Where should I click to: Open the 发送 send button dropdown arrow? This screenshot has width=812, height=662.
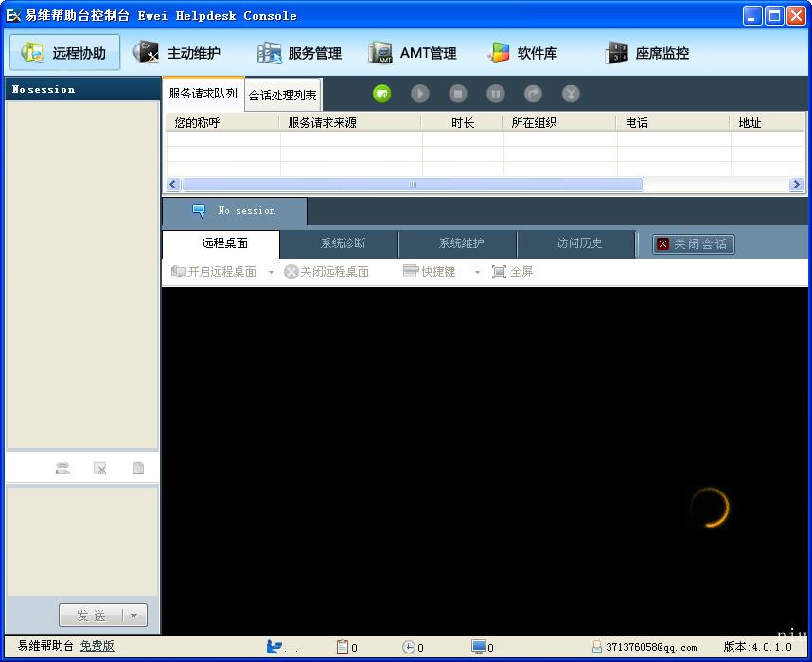pyautogui.click(x=133, y=616)
